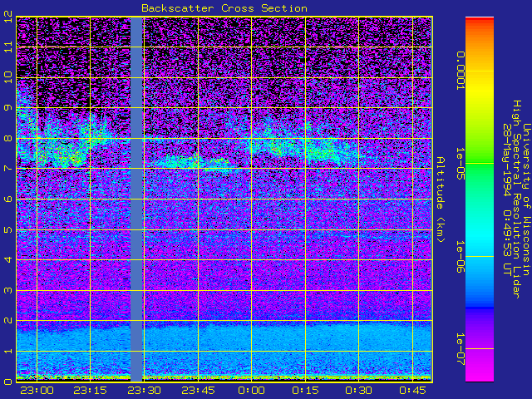
Task: Click altitude label 7 on left axis
Action: click(8, 168)
